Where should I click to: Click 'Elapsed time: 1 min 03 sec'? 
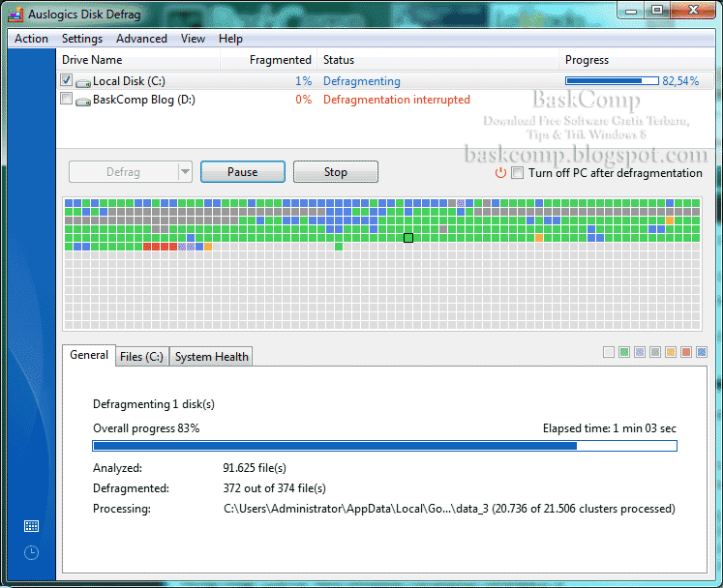pyautogui.click(x=610, y=428)
